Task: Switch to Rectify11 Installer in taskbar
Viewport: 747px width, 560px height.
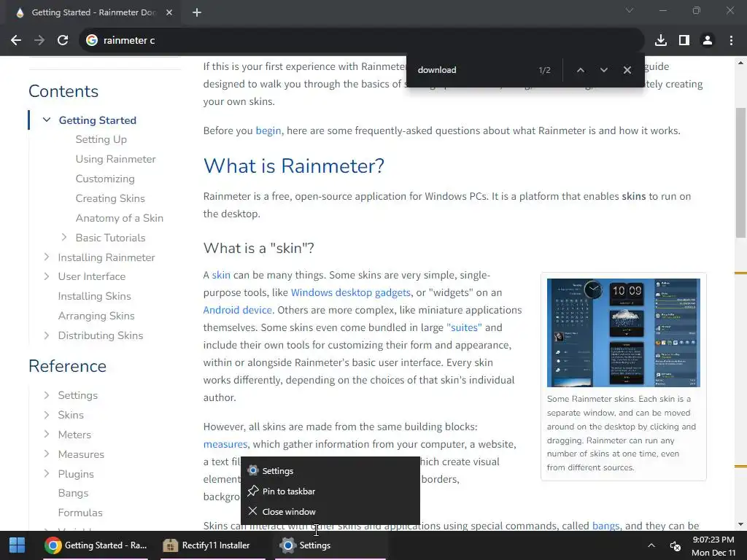Action: (213, 545)
